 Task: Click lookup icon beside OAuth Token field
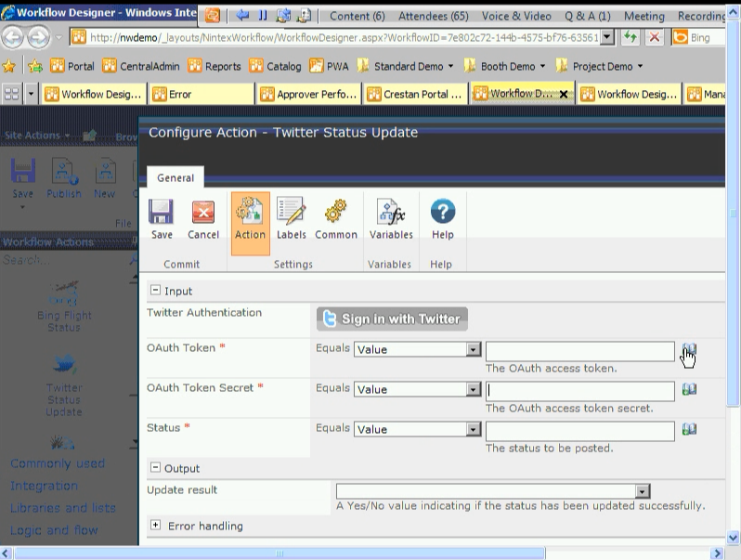tap(689, 350)
